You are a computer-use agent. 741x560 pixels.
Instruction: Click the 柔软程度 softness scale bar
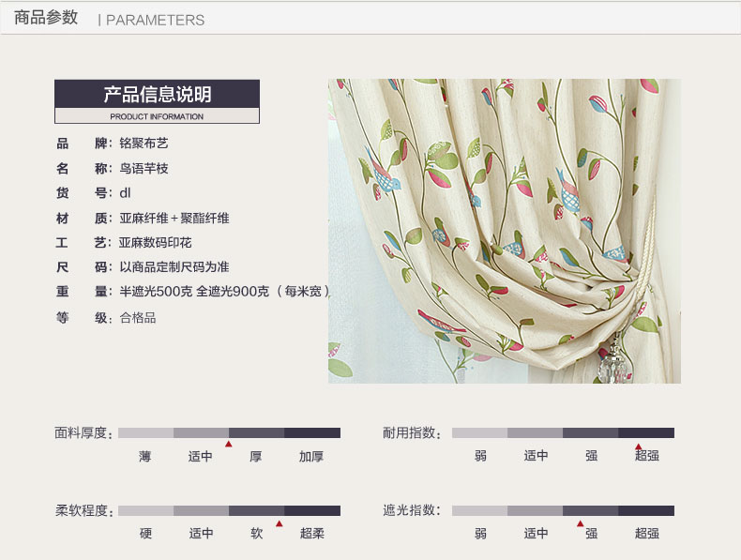(x=229, y=511)
